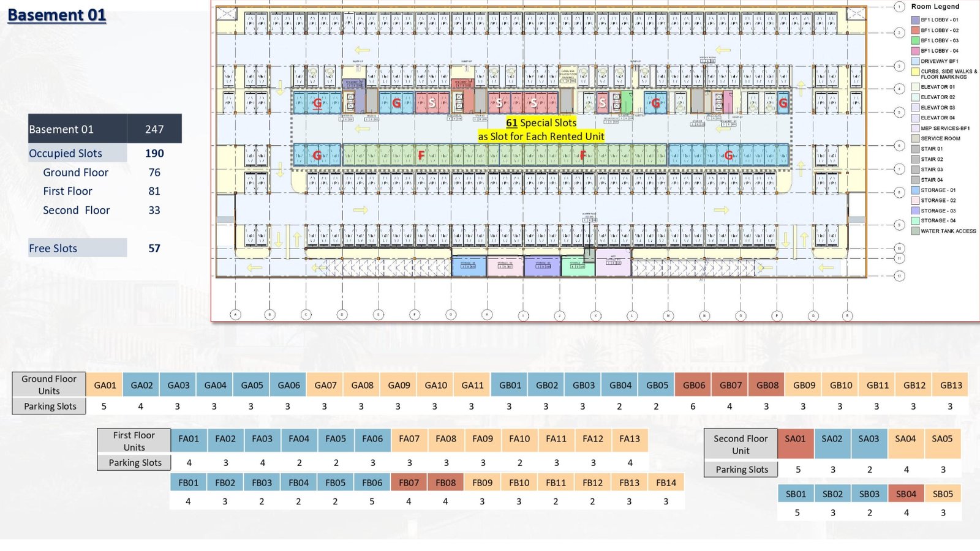Select the BF1 LOBBY - 01 legend swatch
This screenshot has height=551, width=980.
coord(915,20)
